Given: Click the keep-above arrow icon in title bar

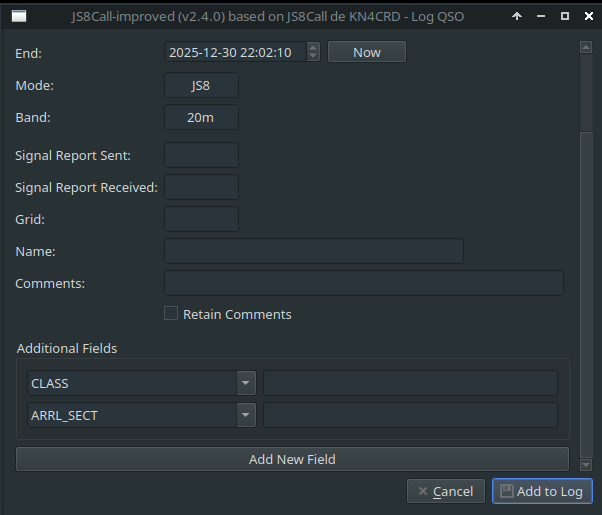Looking at the screenshot, I should tap(517, 16).
